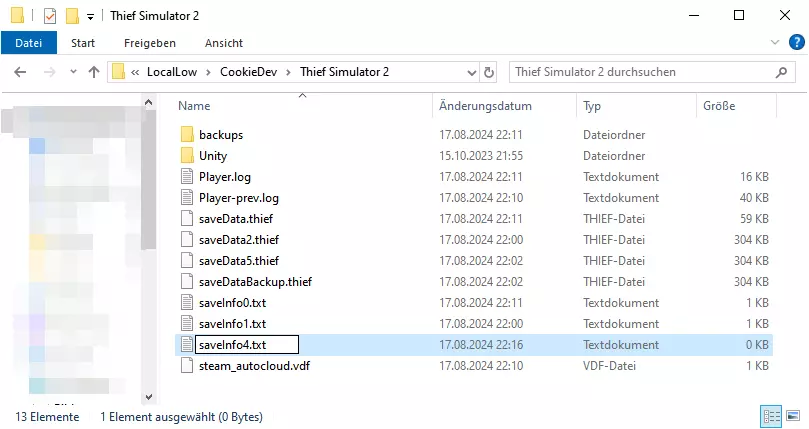Viewport: 809px width, 429px height.
Task: Click the quick access properties checkmark icon
Action: pyautogui.click(x=50, y=16)
